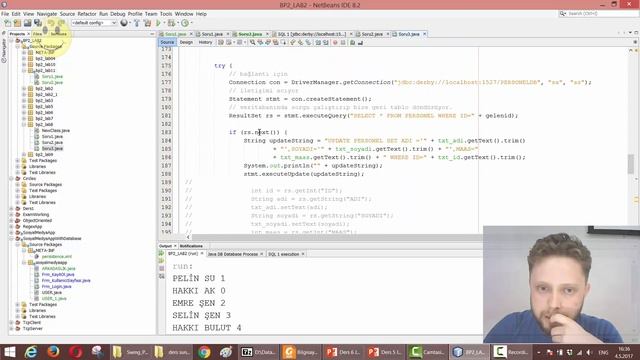Open first PowerPoint taskbar item Ders 6

tap(343, 352)
